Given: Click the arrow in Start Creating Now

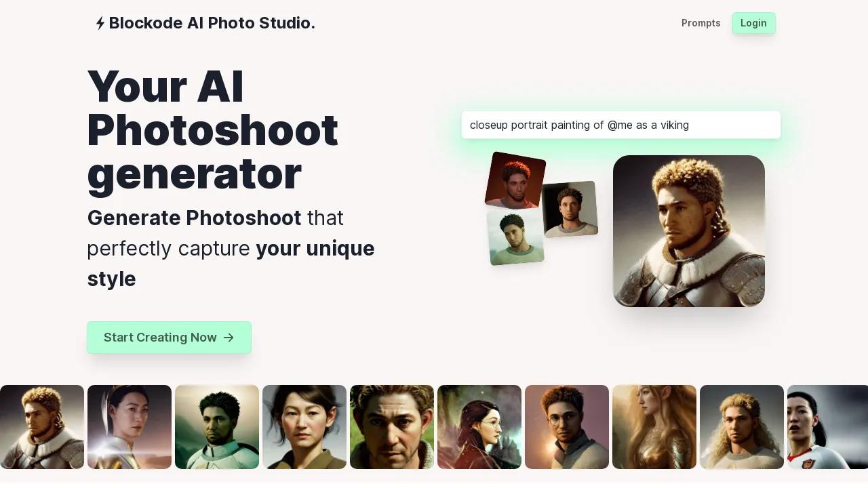Looking at the screenshot, I should click(x=229, y=338).
